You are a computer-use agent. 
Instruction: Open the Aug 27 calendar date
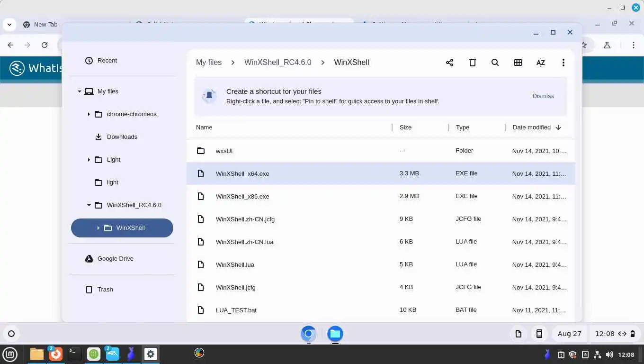pyautogui.click(x=569, y=334)
